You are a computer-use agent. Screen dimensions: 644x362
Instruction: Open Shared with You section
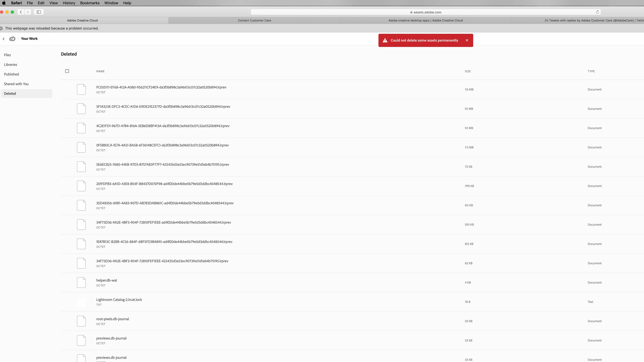(x=16, y=84)
